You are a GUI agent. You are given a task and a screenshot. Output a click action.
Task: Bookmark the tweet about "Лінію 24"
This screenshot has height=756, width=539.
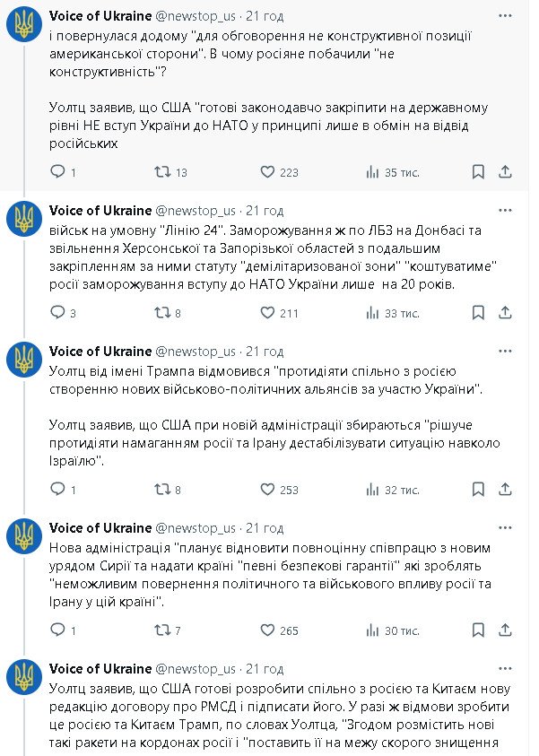pos(479,312)
